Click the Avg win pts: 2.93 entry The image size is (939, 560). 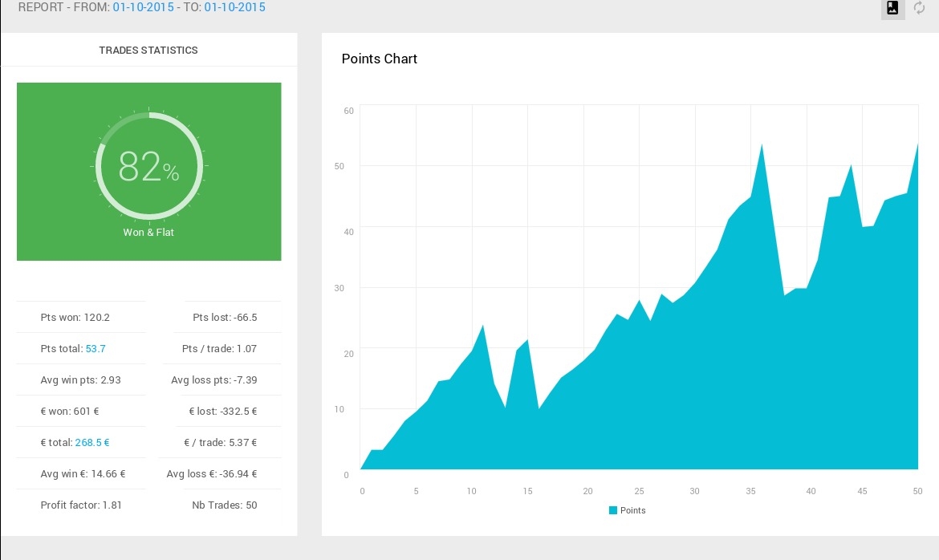(x=80, y=380)
